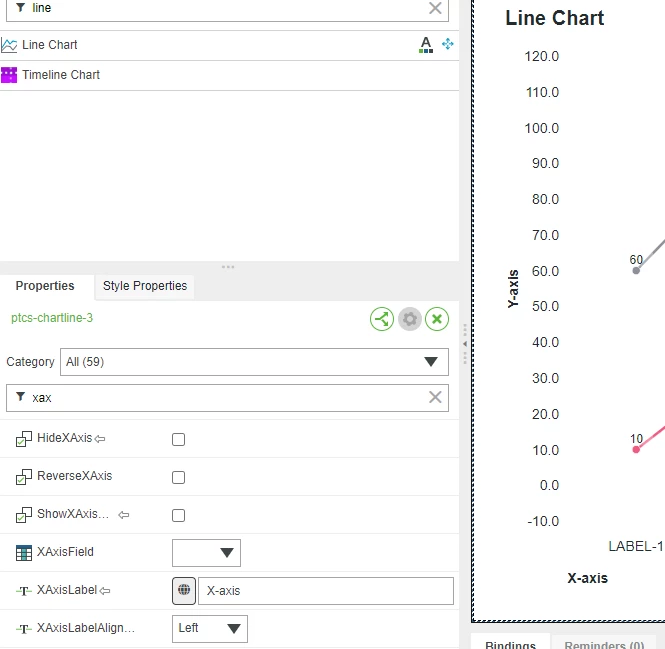Click the gray data point labeled 60
665x649 pixels.
click(636, 271)
